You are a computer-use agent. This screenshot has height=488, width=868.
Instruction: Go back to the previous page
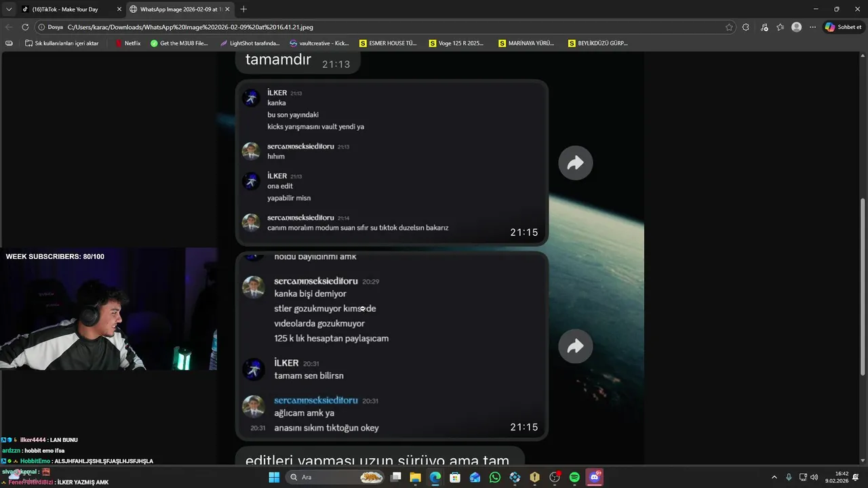(x=9, y=27)
